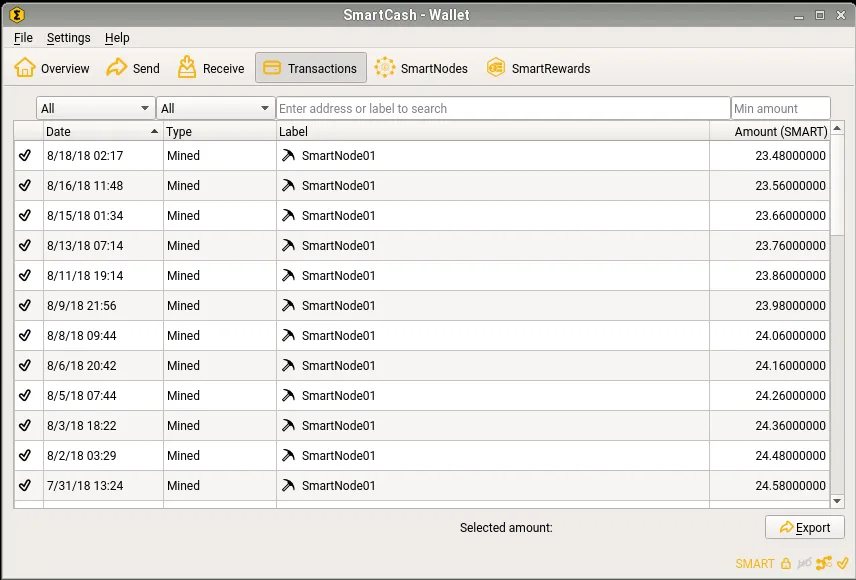Open the SmartRewards tab
This screenshot has height=580, width=856.
[539, 68]
